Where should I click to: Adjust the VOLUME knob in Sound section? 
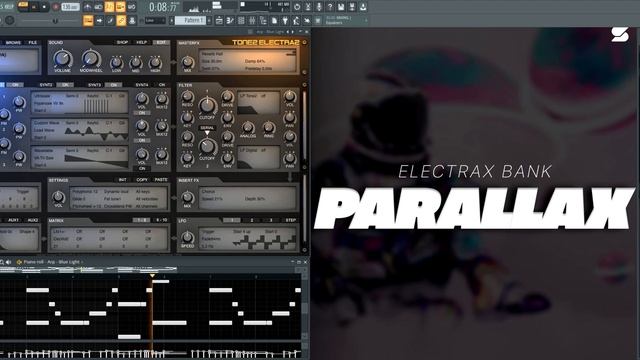click(x=62, y=59)
